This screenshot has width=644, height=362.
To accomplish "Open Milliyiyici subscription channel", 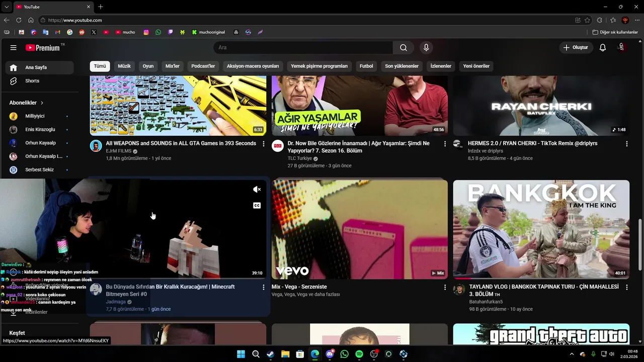I will coord(40,116).
